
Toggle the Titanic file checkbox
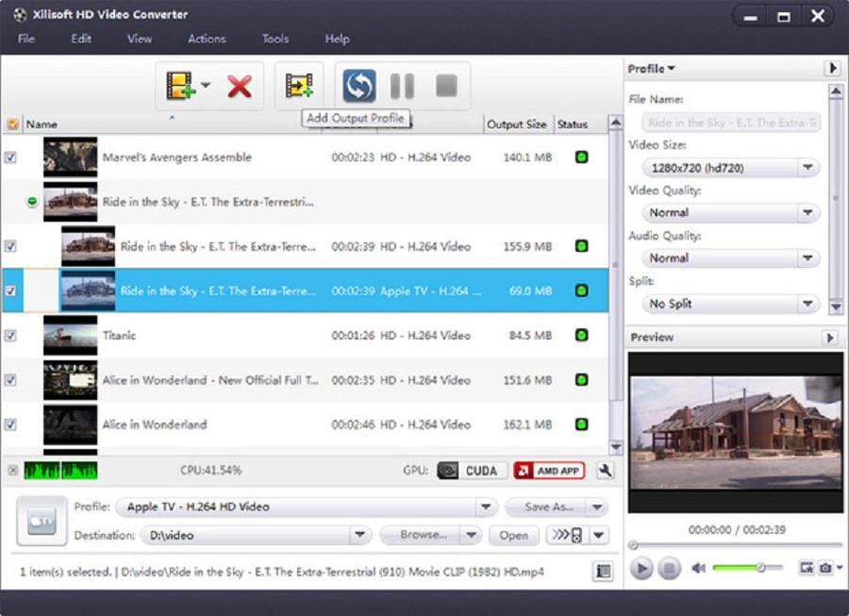pyautogui.click(x=10, y=335)
